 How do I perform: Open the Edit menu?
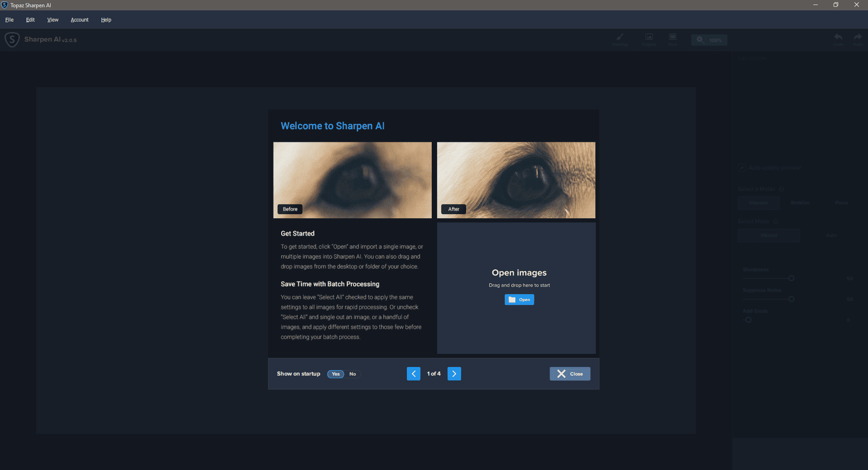(x=30, y=20)
